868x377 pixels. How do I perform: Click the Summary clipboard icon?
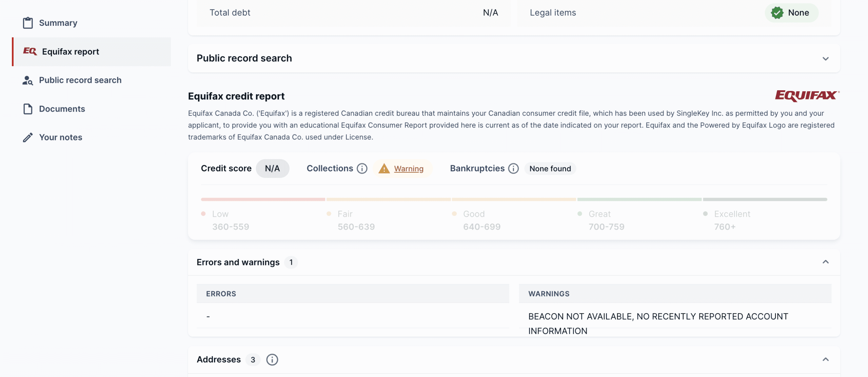click(28, 23)
